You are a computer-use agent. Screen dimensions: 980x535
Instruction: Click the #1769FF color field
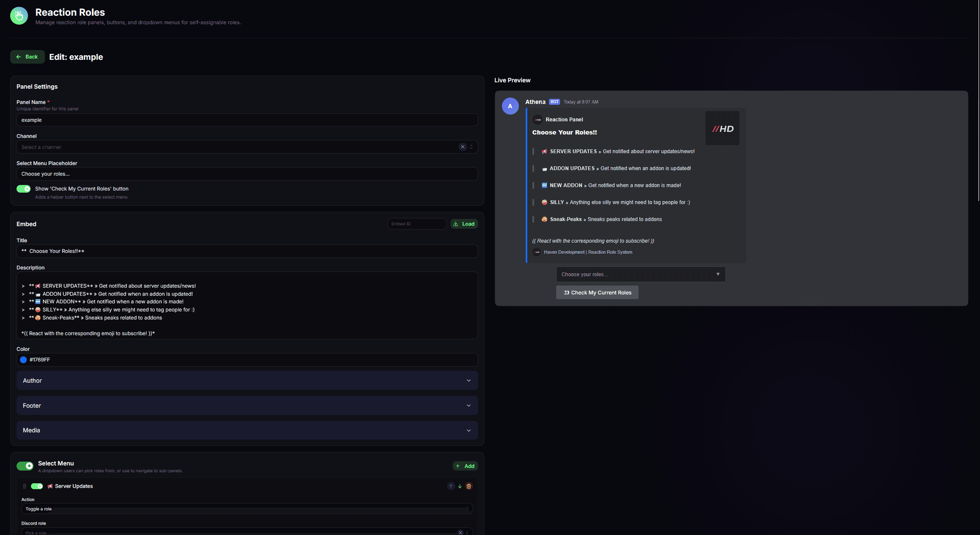click(x=247, y=360)
